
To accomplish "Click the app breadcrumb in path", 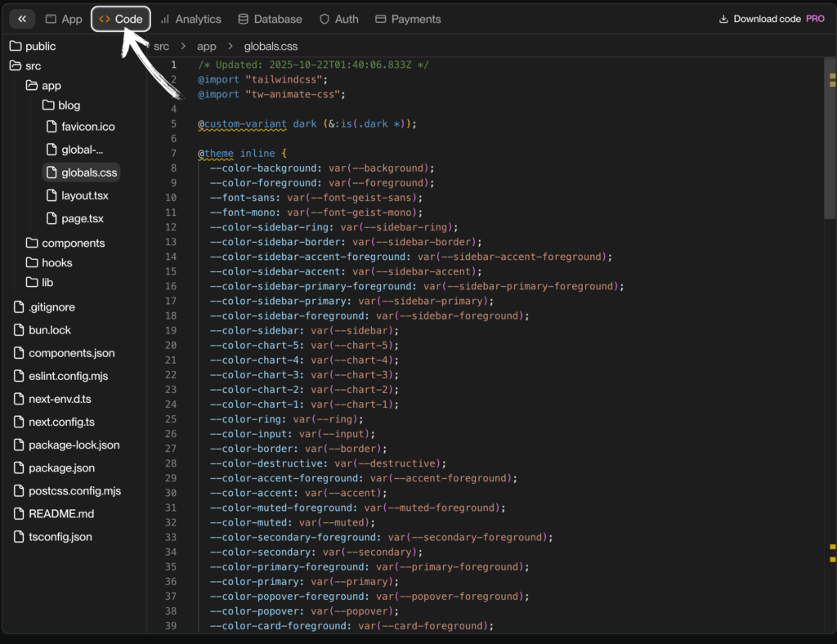I will 207,47.
